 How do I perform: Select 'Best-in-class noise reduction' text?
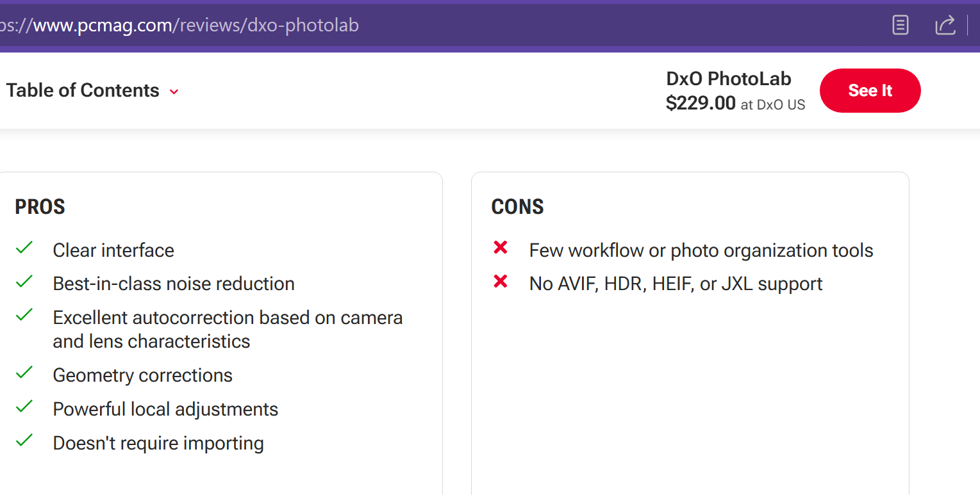[174, 284]
